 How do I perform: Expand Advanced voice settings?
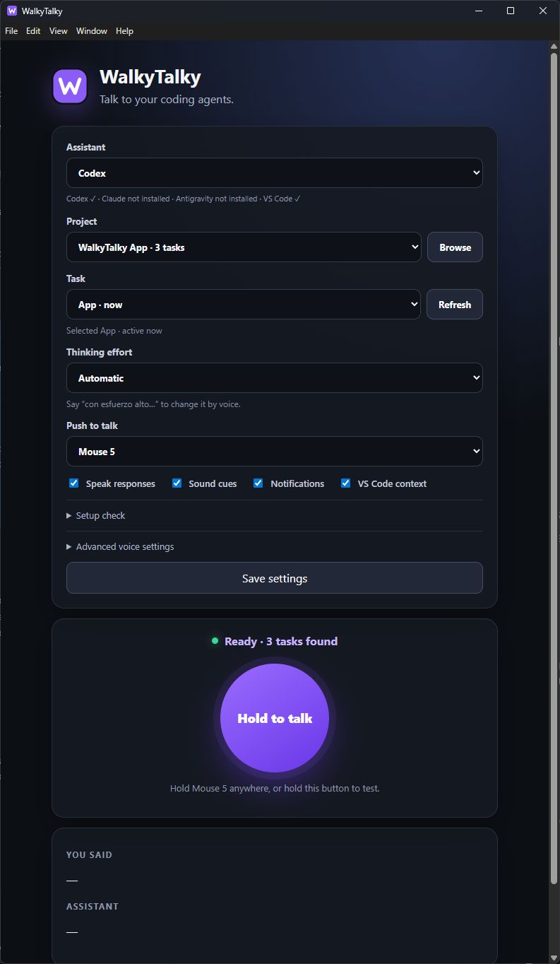pos(120,547)
